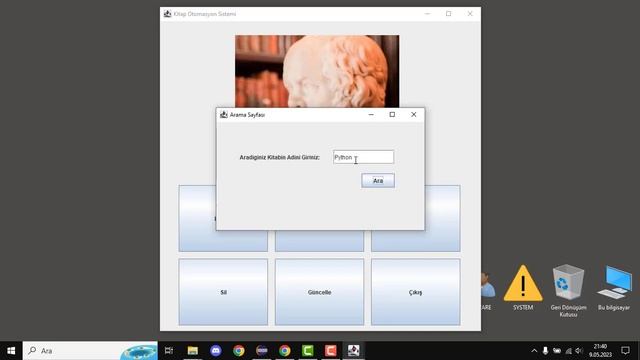Viewport: 640px width, 360px height.
Task: Click the Kitap Otomasyon Sistemi title text
Action: click(205, 14)
